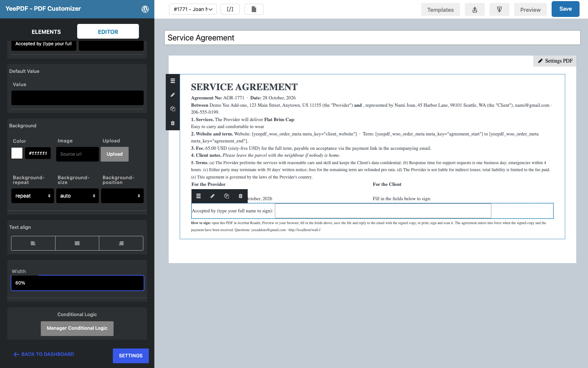Screen dimensions: 588x368
Task: Open Manager Conditional Logic
Action: (77, 328)
